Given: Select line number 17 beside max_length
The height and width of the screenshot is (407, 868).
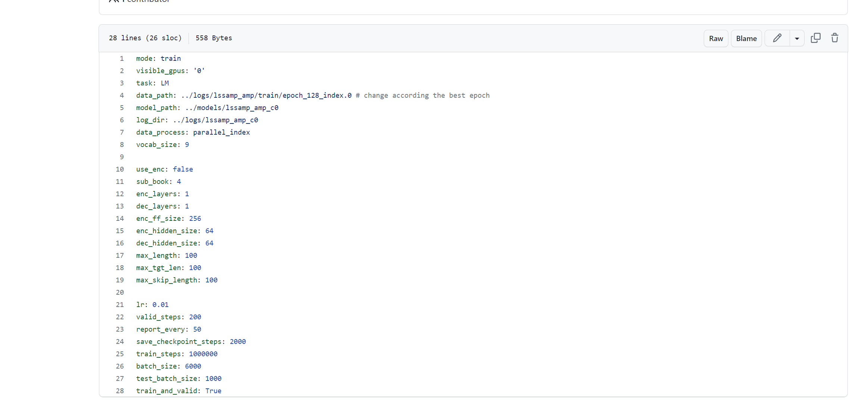Looking at the screenshot, I should click(120, 255).
